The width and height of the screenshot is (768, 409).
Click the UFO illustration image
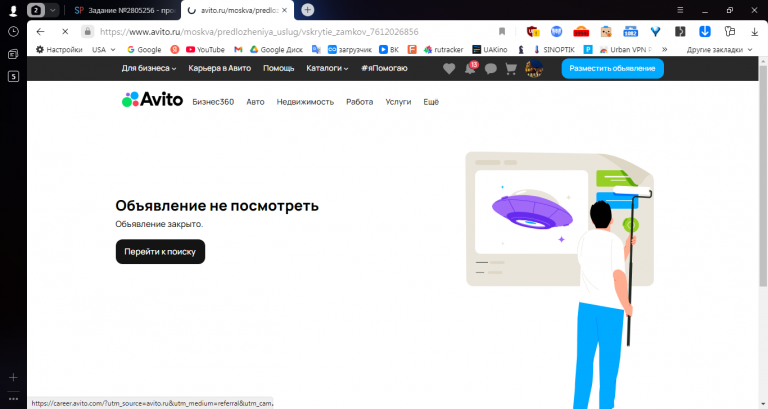532,211
